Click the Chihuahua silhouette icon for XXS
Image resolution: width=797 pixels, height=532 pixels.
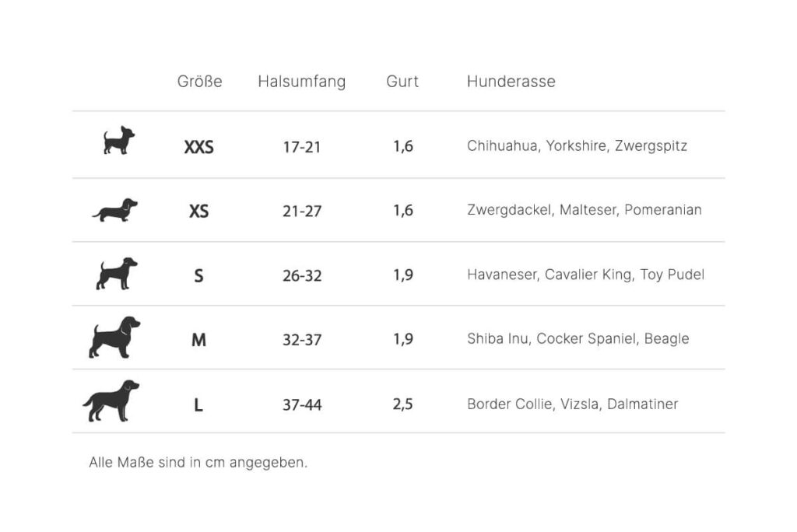pos(119,140)
